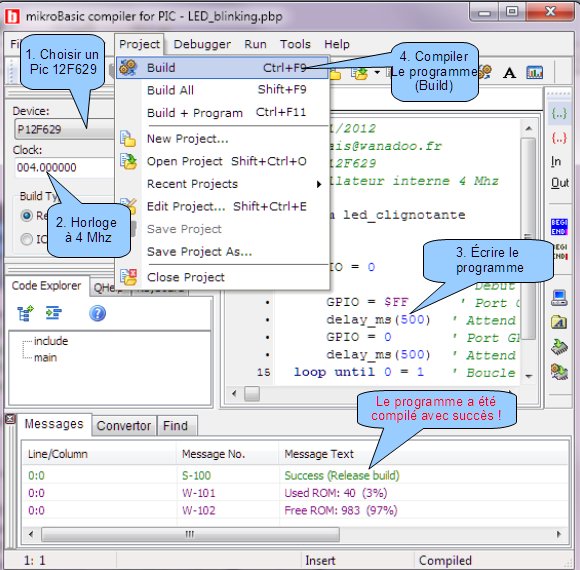Click the Build gears icon in the Project menu
The width and height of the screenshot is (580, 570).
click(x=128, y=68)
